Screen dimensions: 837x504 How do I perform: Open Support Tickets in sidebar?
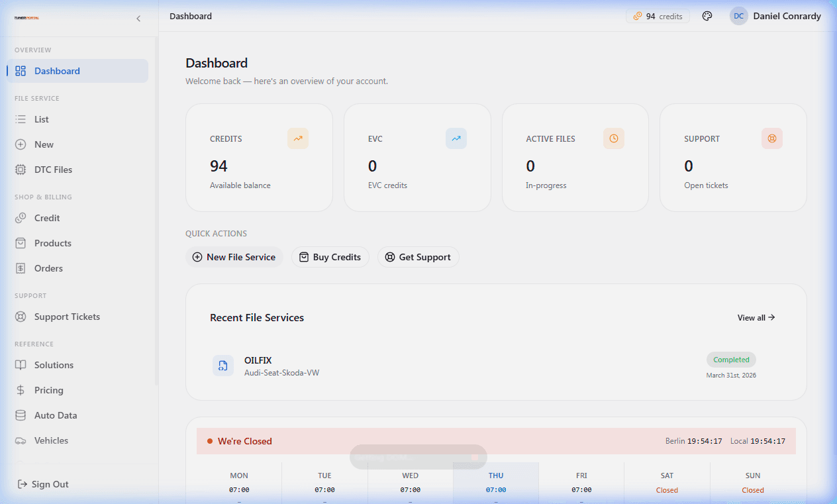tap(67, 317)
